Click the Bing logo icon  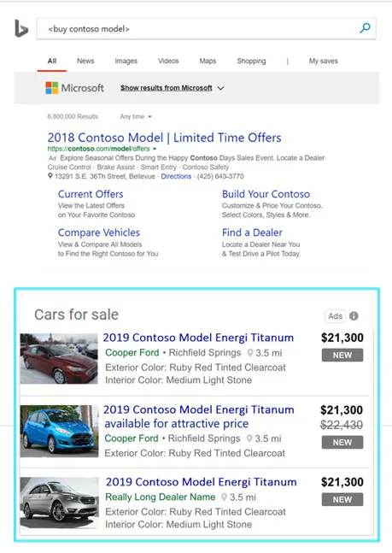click(21, 28)
